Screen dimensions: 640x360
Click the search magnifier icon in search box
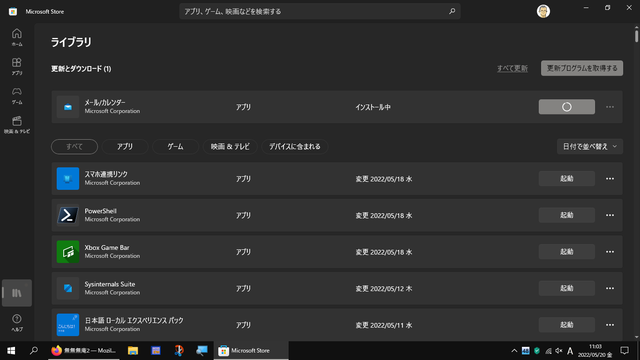(x=452, y=11)
